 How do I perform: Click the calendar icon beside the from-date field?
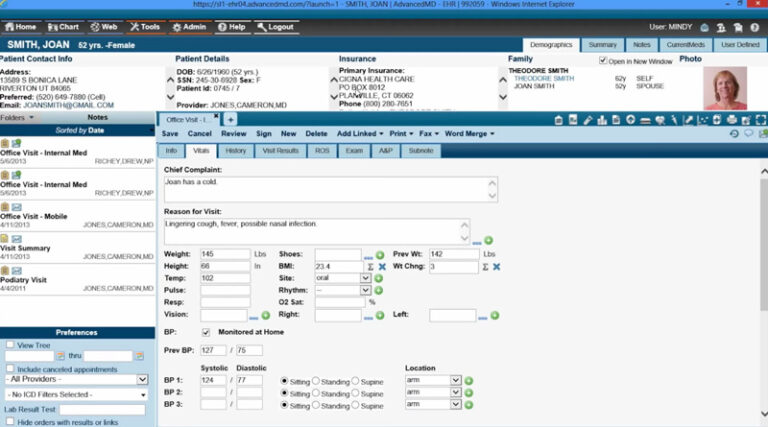pyautogui.click(x=60, y=356)
